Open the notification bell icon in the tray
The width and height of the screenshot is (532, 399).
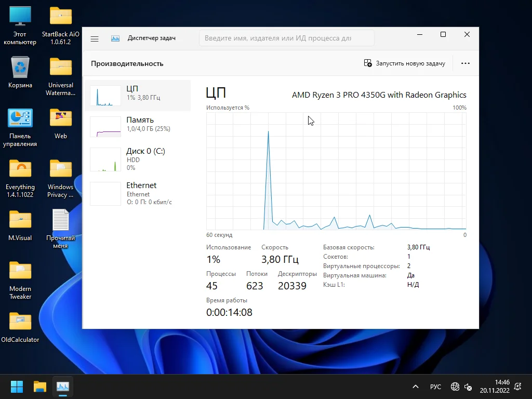point(518,387)
